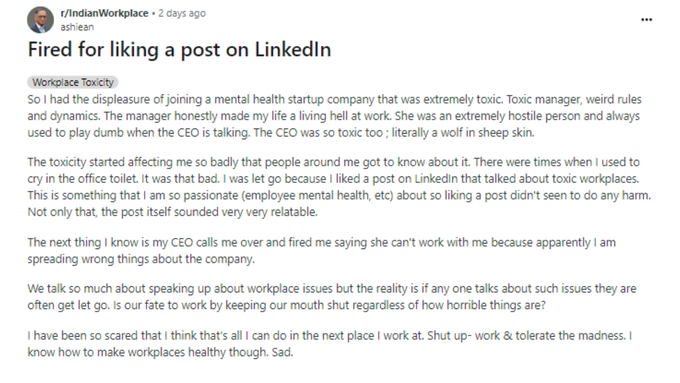Click the line "spreading wrong things about the company."
The width and height of the screenshot is (680, 383).
point(141,259)
